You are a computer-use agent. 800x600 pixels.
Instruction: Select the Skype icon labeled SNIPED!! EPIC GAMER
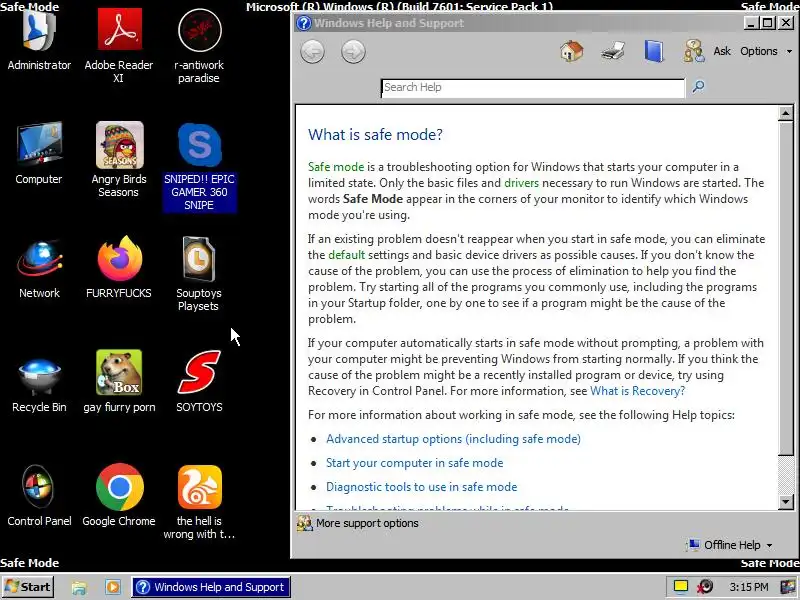(x=199, y=166)
